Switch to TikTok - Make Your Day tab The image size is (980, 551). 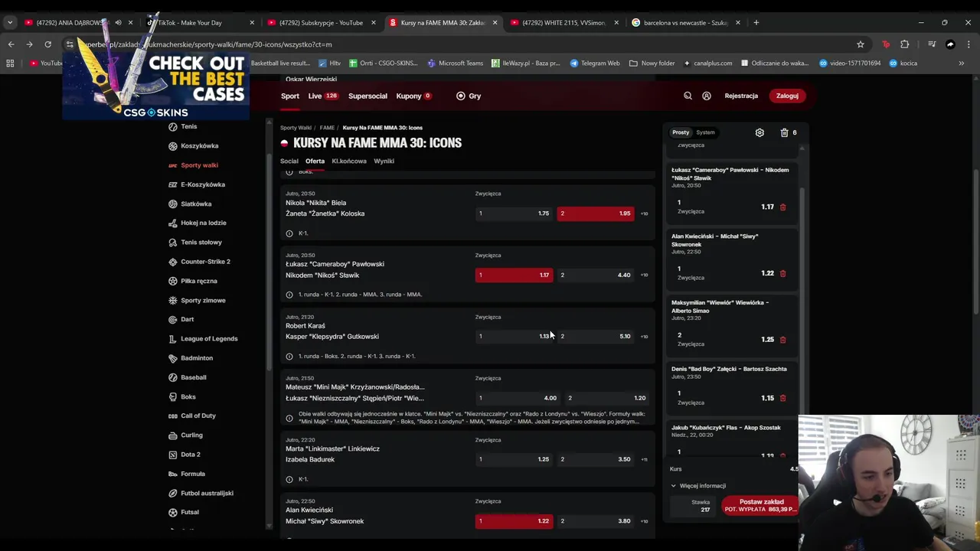pyautogui.click(x=201, y=22)
